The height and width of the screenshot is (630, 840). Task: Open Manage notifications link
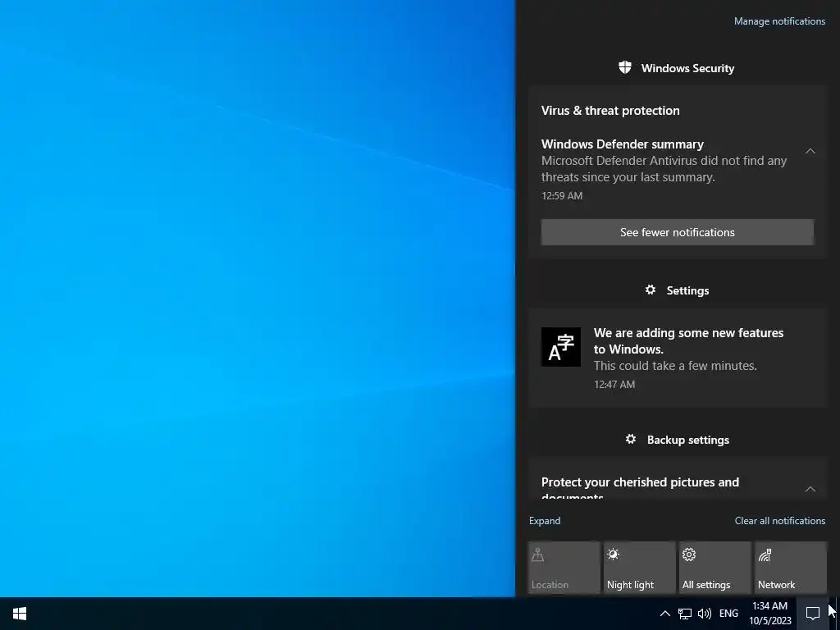point(779,21)
